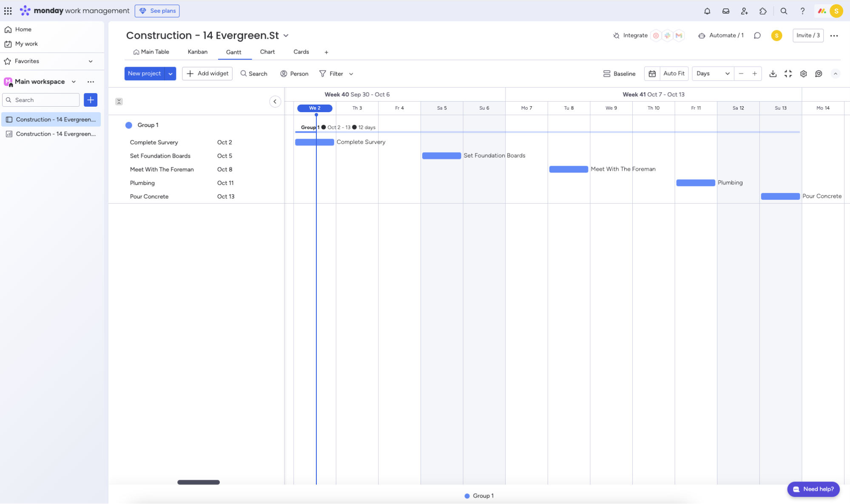Open the feedback chat bubble icon
850x504 pixels.
click(x=819, y=74)
